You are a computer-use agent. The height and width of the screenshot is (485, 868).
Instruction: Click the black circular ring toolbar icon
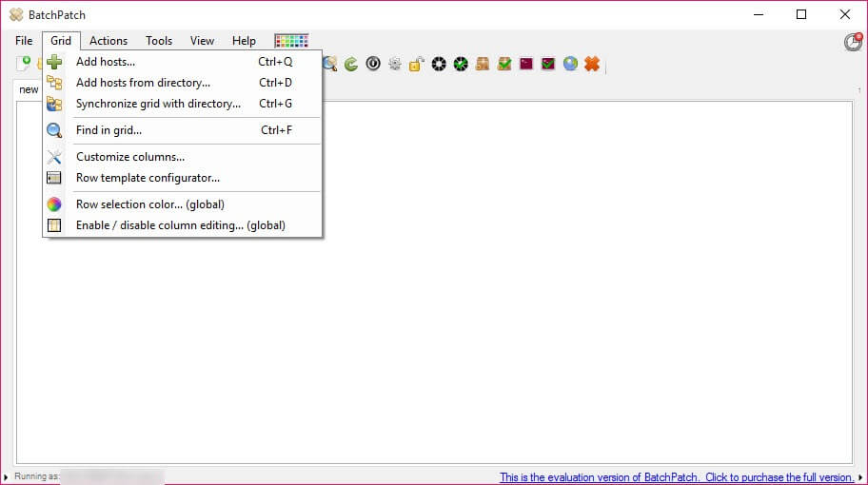439,64
